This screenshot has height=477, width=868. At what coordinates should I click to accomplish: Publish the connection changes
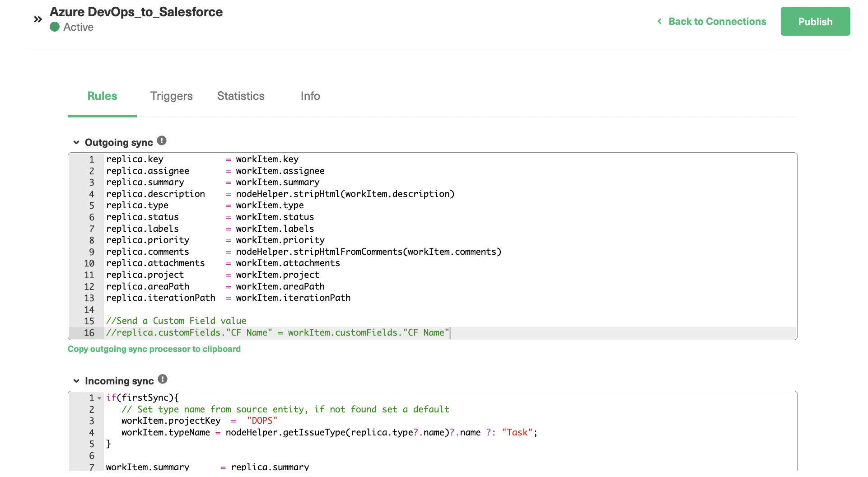(815, 21)
